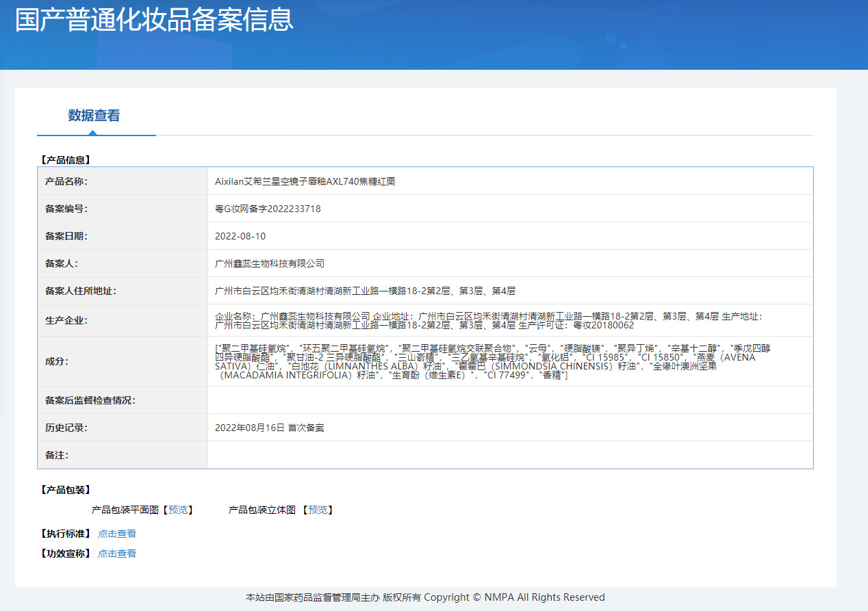Screen dimensions: 868x611
Task: Click the NMPA copyright footer text
Action: (x=425, y=597)
